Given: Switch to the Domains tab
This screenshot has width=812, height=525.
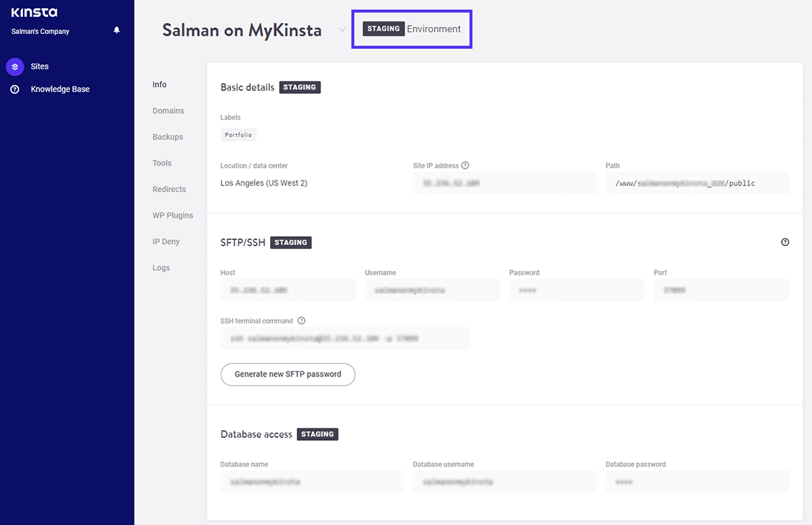Looking at the screenshot, I should point(168,110).
